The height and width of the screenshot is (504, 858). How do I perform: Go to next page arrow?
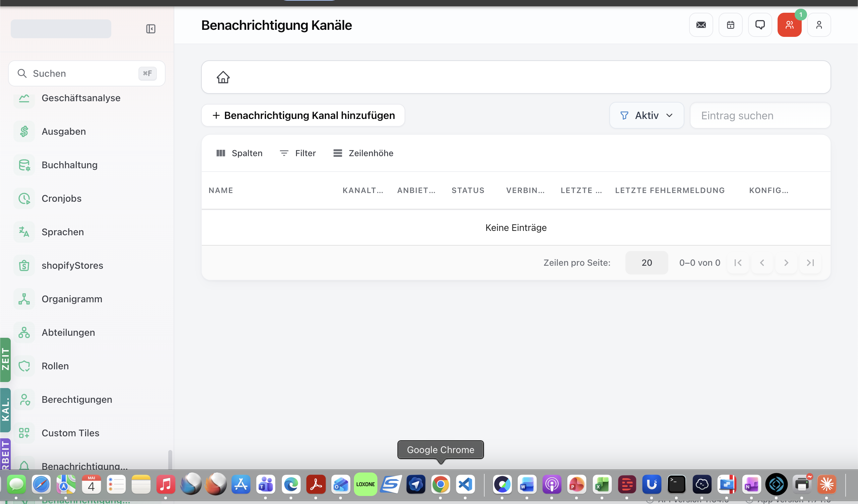[x=786, y=263]
